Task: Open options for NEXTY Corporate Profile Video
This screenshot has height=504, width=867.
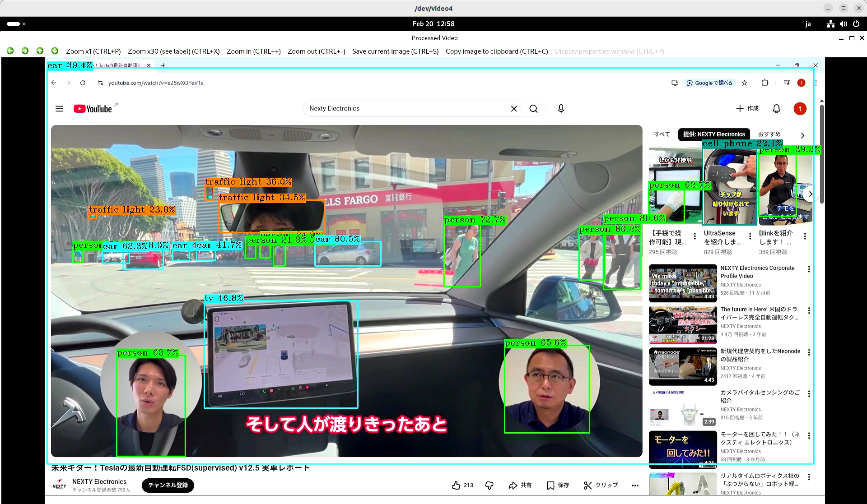Action: [809, 269]
